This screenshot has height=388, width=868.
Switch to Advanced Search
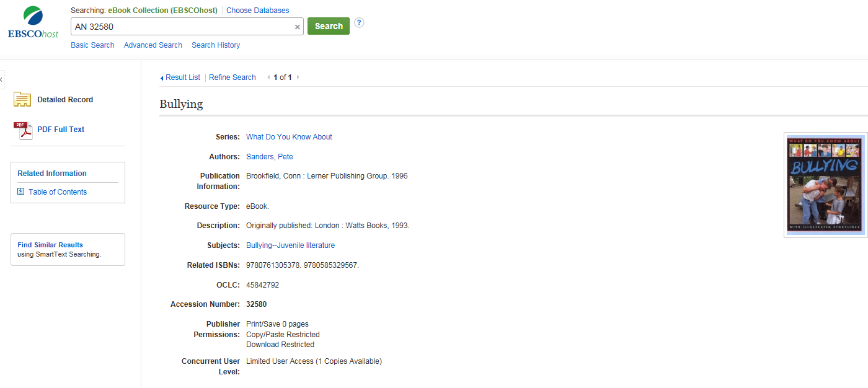coord(153,45)
